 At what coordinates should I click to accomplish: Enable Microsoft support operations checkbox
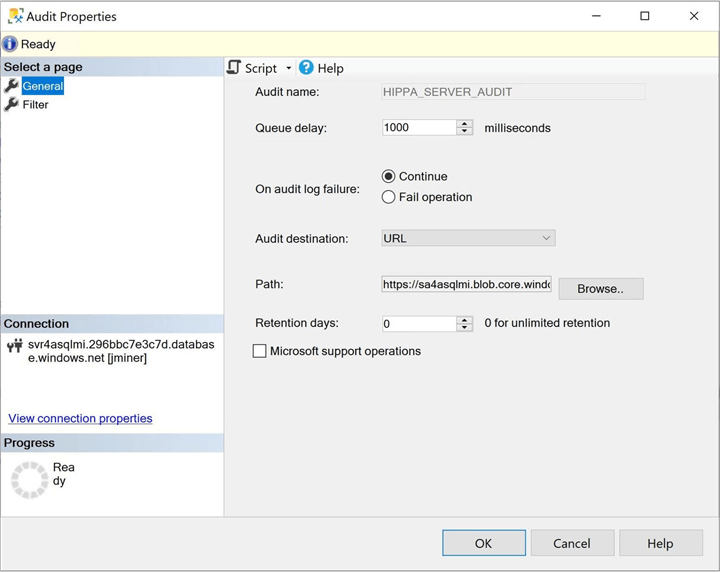[x=260, y=351]
